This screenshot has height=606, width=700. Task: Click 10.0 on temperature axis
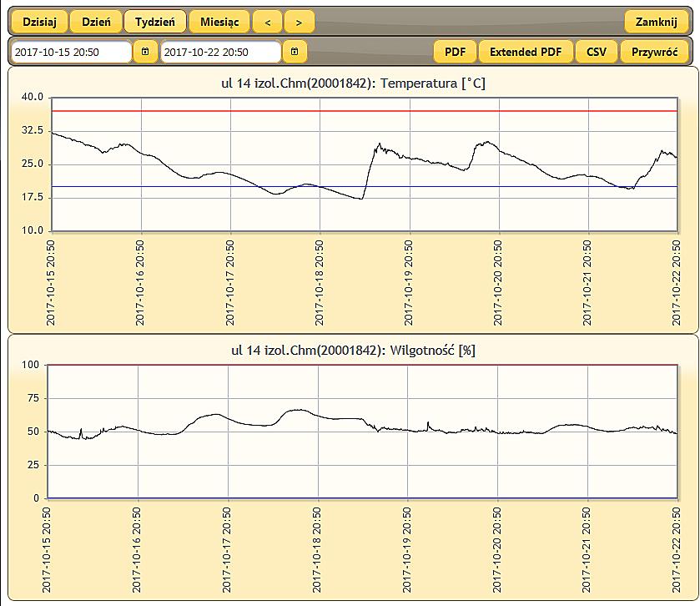[33, 231]
